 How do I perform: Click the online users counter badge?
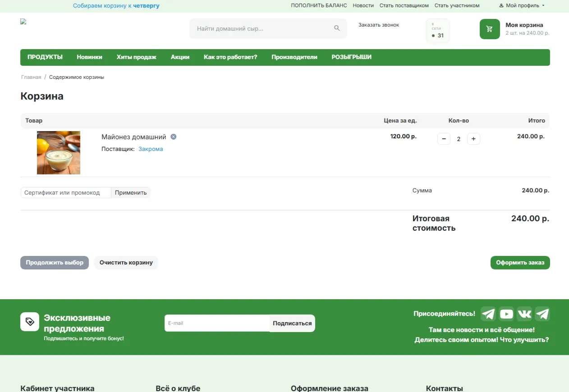[438, 31]
